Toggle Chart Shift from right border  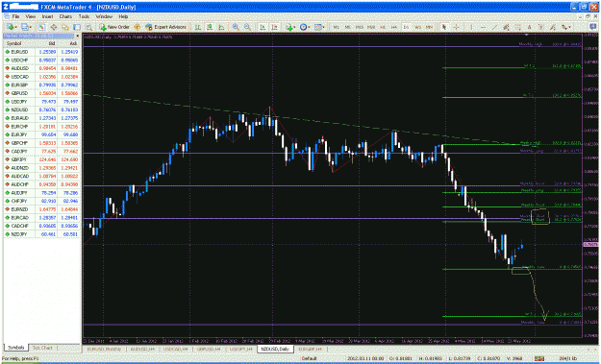tap(274, 27)
